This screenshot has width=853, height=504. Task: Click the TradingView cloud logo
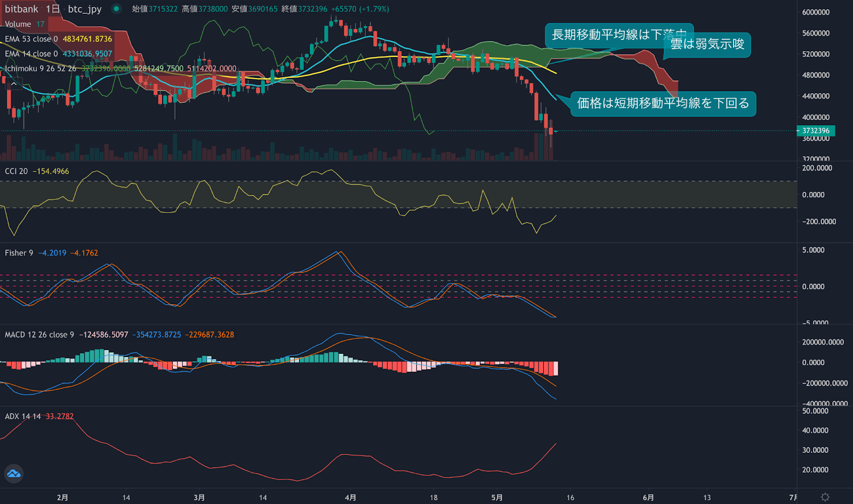(13, 474)
